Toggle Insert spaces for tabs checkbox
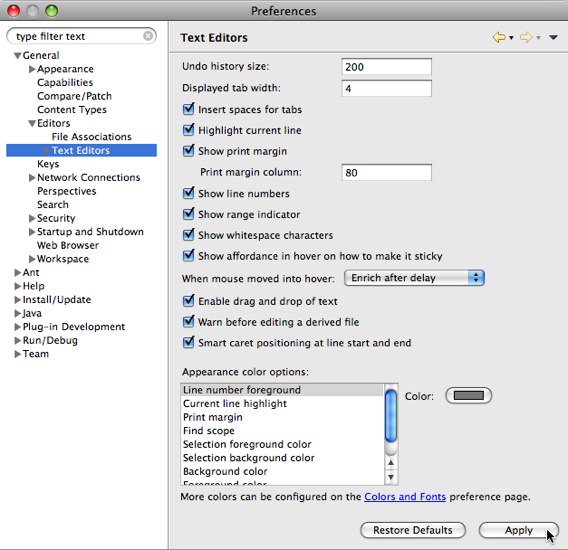 188,109
